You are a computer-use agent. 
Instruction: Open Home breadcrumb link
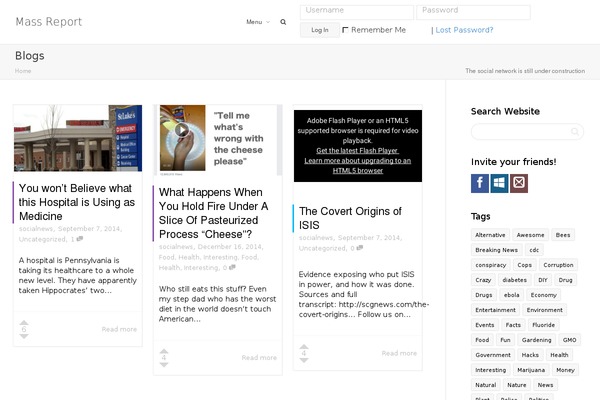tap(23, 71)
